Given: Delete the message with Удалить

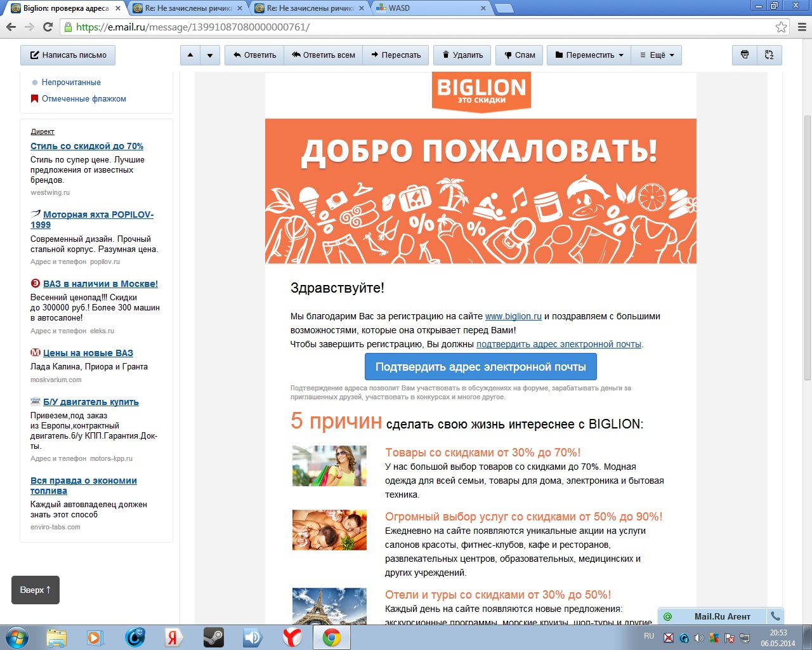Looking at the screenshot, I should pos(462,55).
